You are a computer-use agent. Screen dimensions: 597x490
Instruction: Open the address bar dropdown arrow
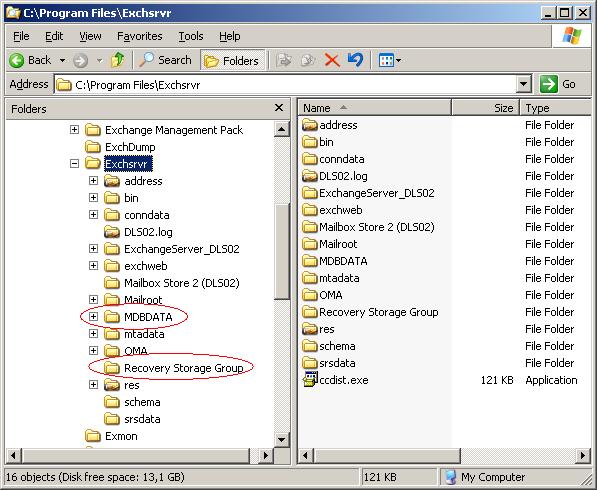tap(524, 84)
